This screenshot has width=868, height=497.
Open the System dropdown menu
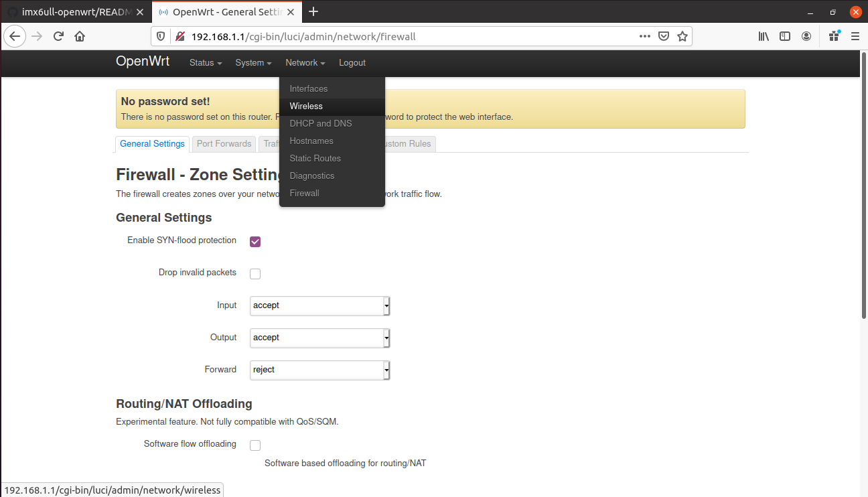(253, 62)
